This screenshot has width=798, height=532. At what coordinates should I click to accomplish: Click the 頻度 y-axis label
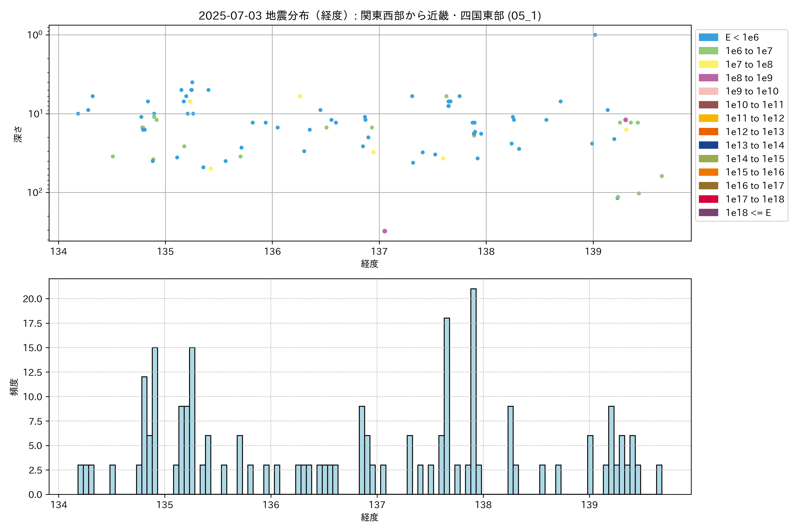click(x=14, y=387)
